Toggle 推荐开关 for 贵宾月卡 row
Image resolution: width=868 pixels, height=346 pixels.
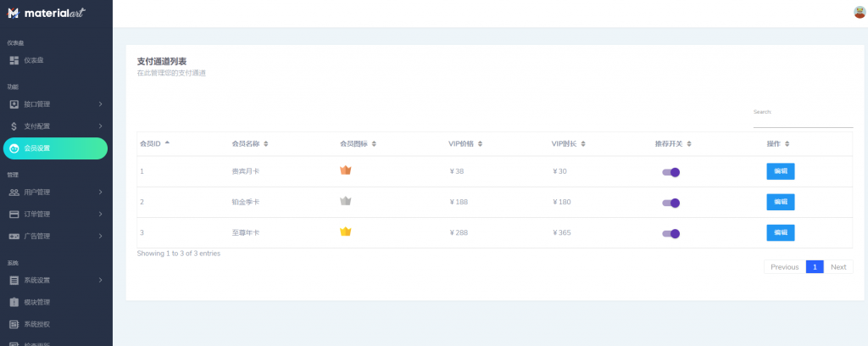coord(671,172)
